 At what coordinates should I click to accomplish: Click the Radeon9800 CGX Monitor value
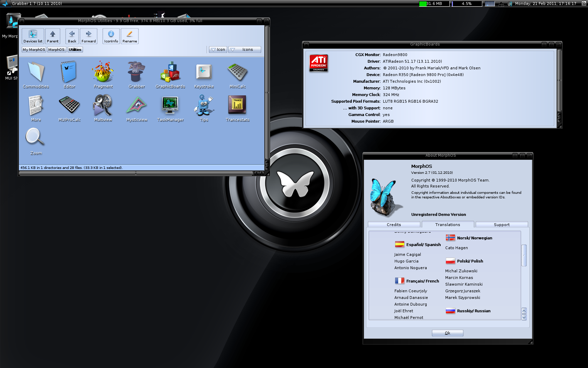395,55
